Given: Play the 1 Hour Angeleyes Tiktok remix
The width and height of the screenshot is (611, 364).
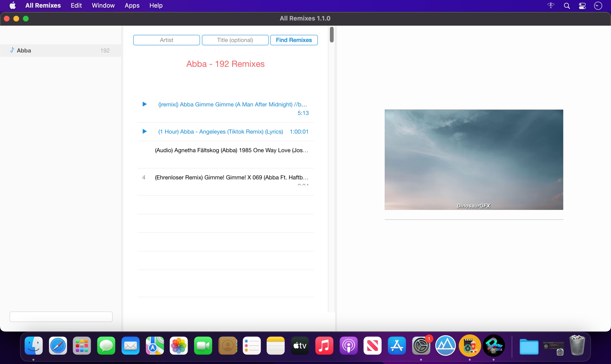Looking at the screenshot, I should coord(145,131).
